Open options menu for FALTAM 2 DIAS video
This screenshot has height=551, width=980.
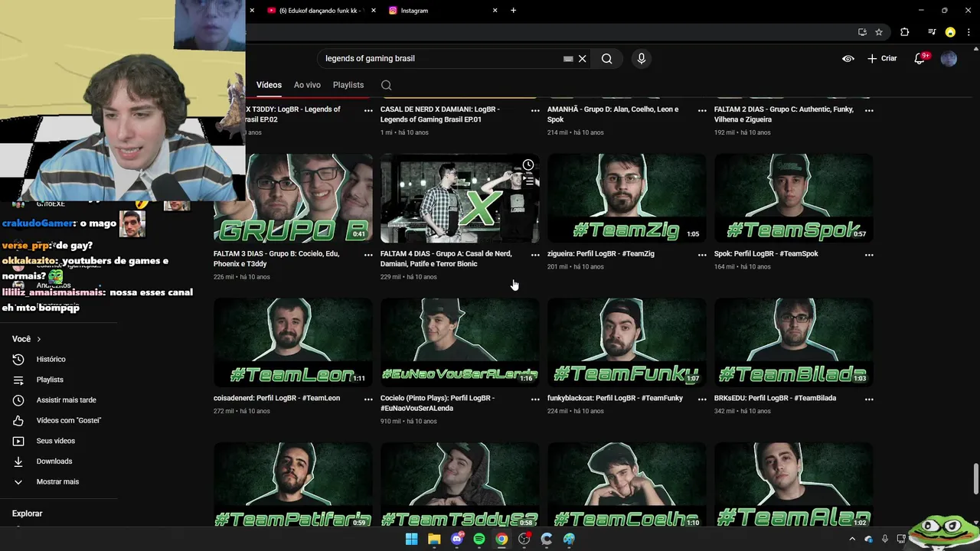pos(869,110)
